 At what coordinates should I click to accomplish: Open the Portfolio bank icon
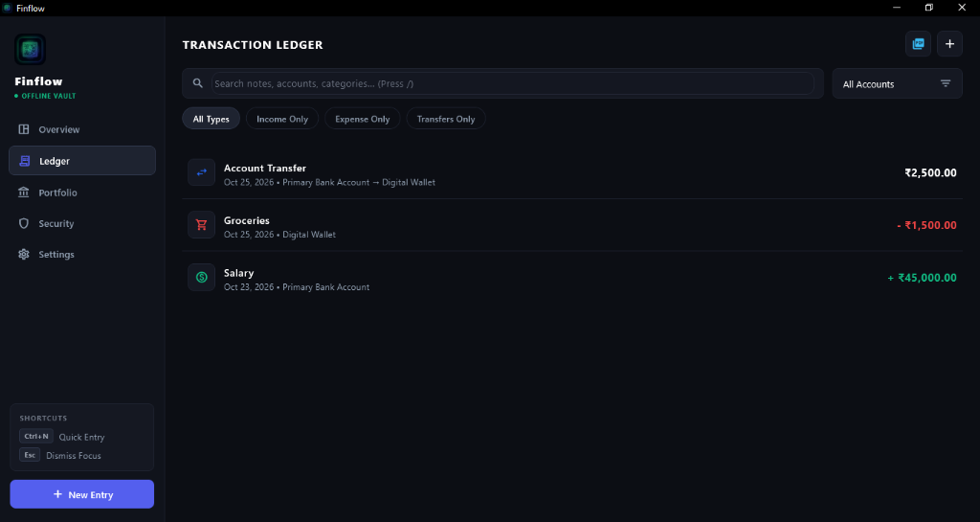pos(24,193)
